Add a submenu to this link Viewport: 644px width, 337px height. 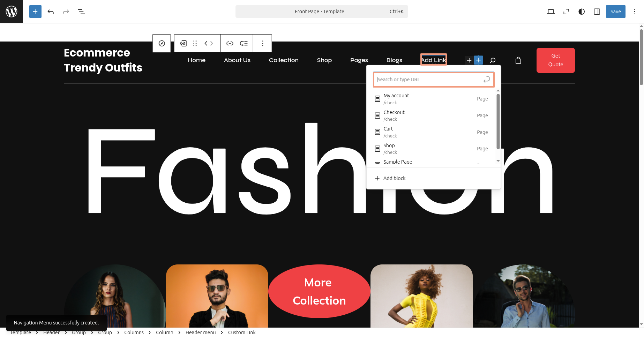click(x=244, y=43)
